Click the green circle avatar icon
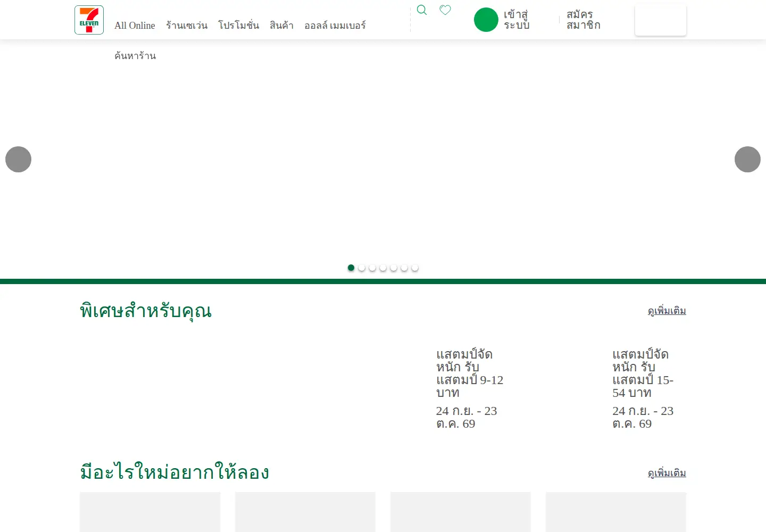 click(x=486, y=20)
